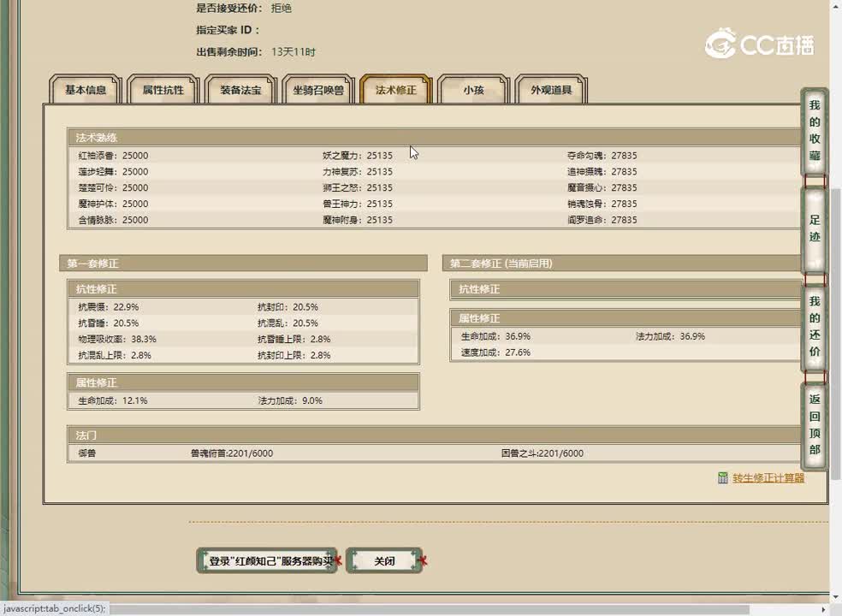Show the 外观道具 tab

tap(551, 90)
